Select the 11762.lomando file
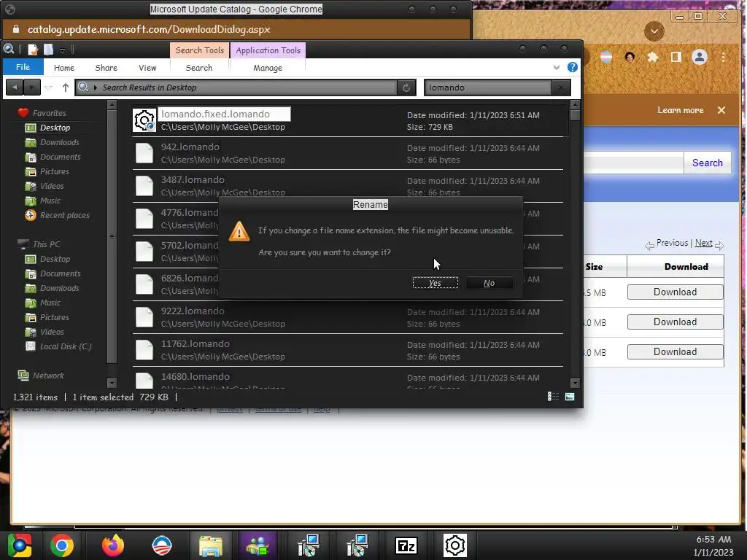This screenshot has height=560, width=747. [347, 350]
